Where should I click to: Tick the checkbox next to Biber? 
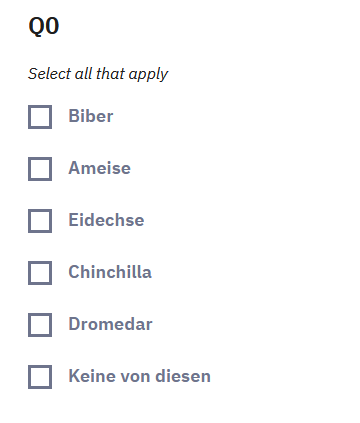tap(40, 117)
